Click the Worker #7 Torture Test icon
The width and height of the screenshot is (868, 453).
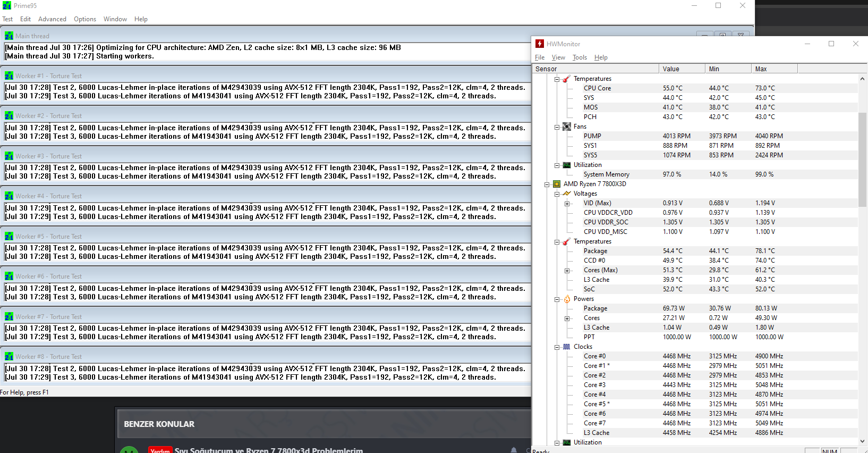[x=9, y=316]
